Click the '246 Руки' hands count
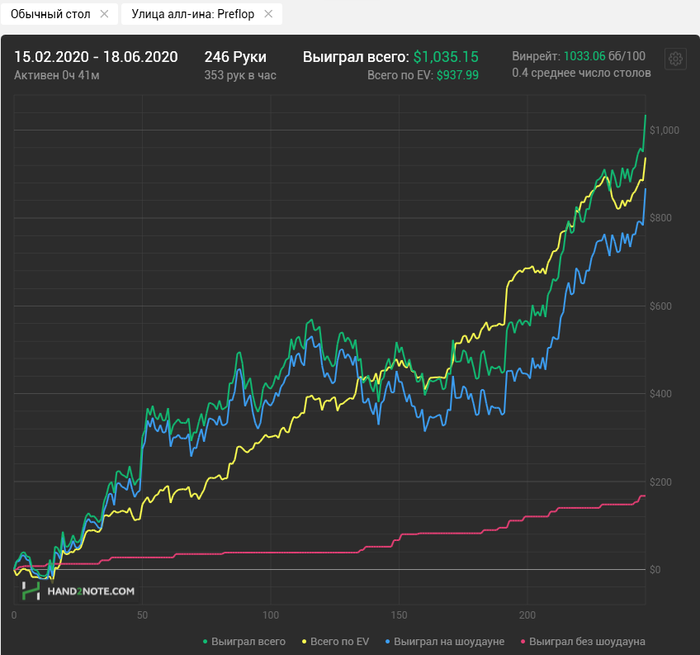700x655 pixels. (235, 57)
